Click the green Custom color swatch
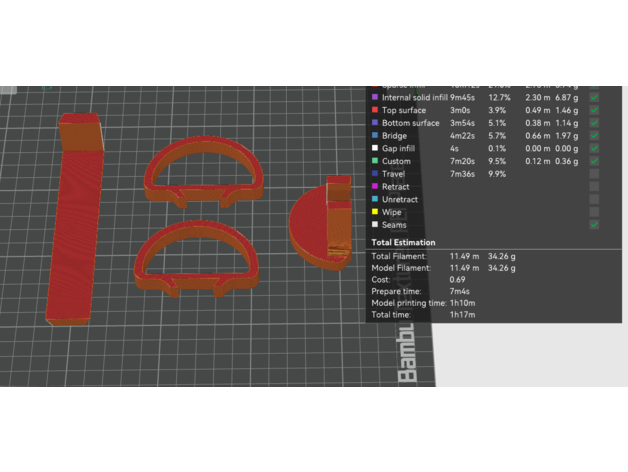 click(x=374, y=161)
